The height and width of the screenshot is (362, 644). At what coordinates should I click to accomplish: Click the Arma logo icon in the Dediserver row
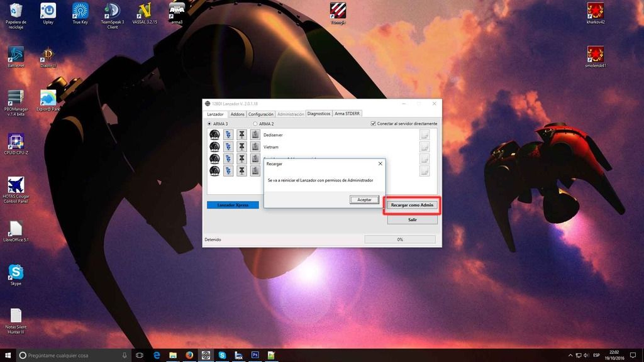pos(214,134)
